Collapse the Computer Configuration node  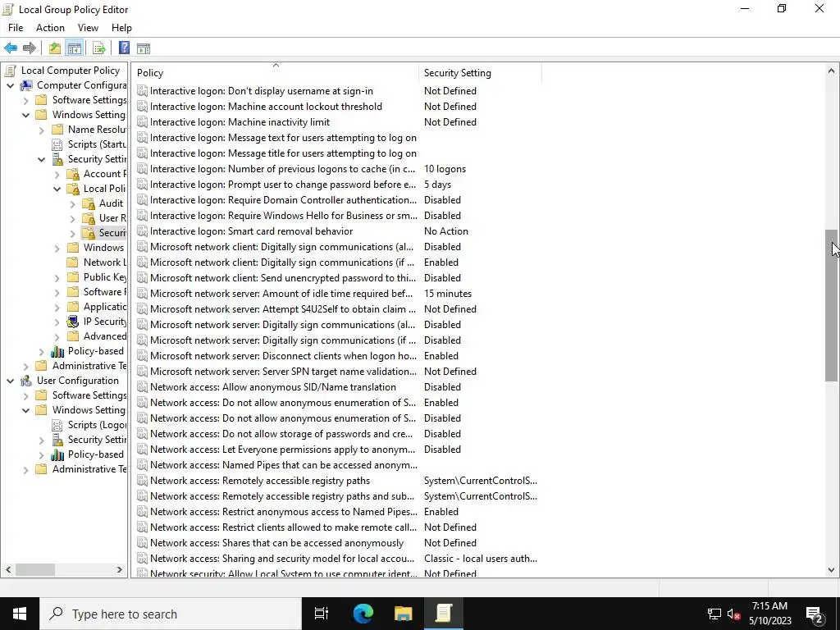click(x=10, y=85)
